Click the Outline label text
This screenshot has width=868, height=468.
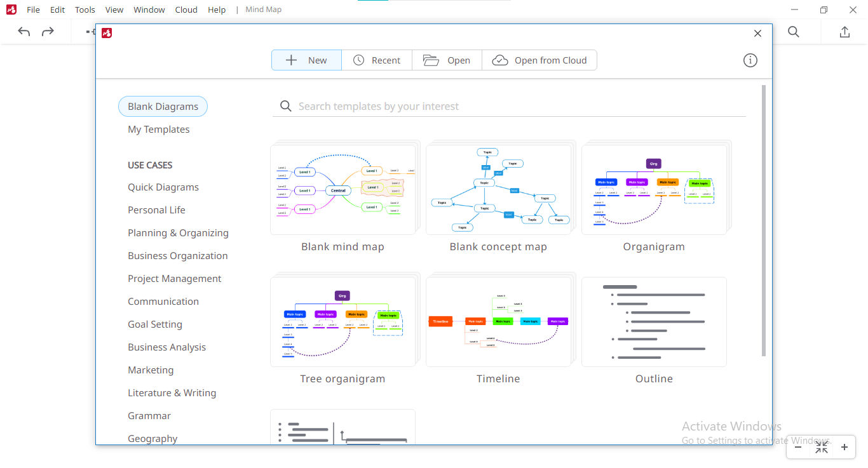pyautogui.click(x=654, y=379)
